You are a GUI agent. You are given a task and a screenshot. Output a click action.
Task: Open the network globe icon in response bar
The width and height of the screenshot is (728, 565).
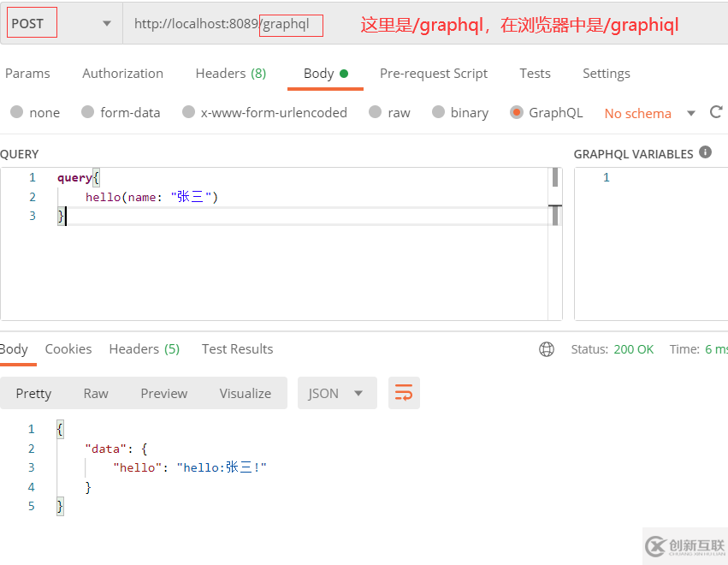click(x=546, y=349)
